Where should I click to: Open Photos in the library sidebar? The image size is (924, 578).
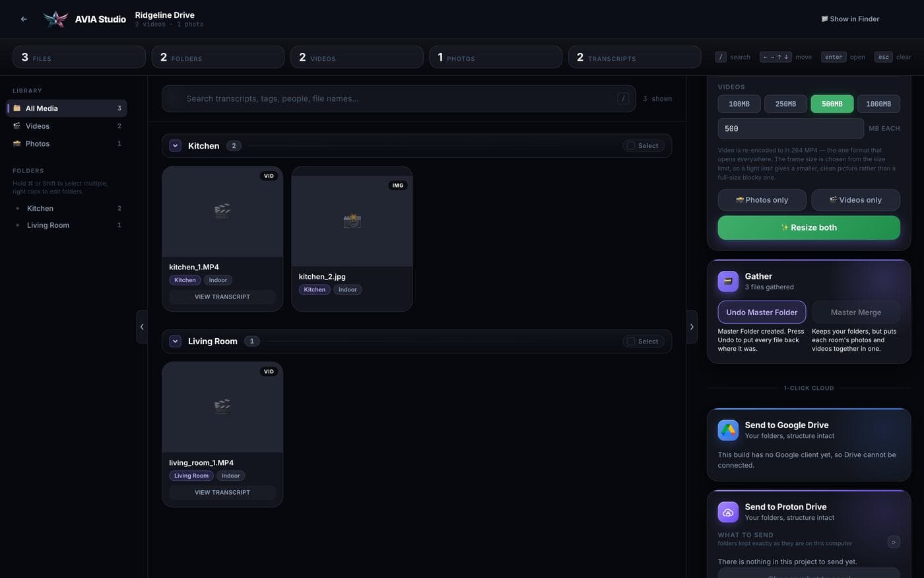pos(67,143)
